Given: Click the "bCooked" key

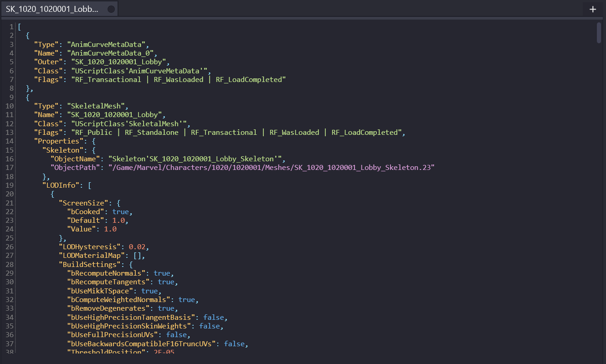Looking at the screenshot, I should [86, 211].
